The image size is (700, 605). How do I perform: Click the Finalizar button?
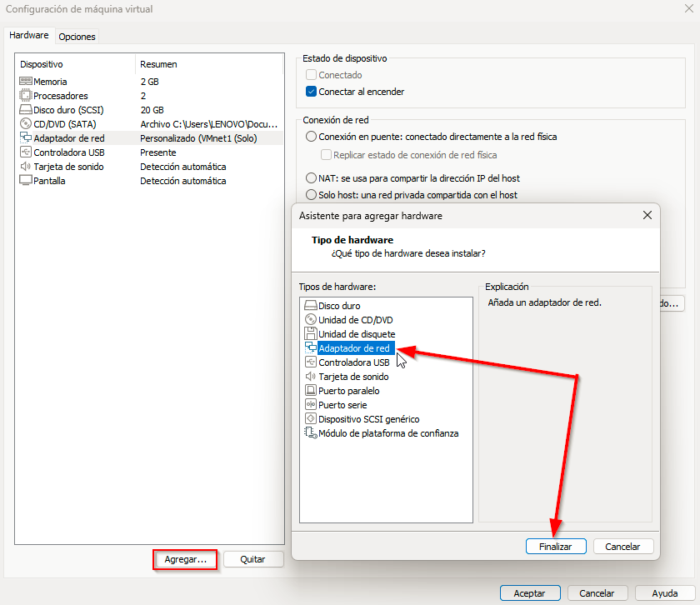coord(556,547)
